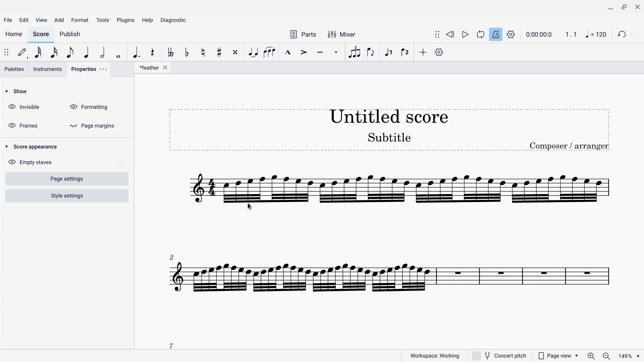Collapse the Show section
The image size is (644, 362).
pos(7,92)
